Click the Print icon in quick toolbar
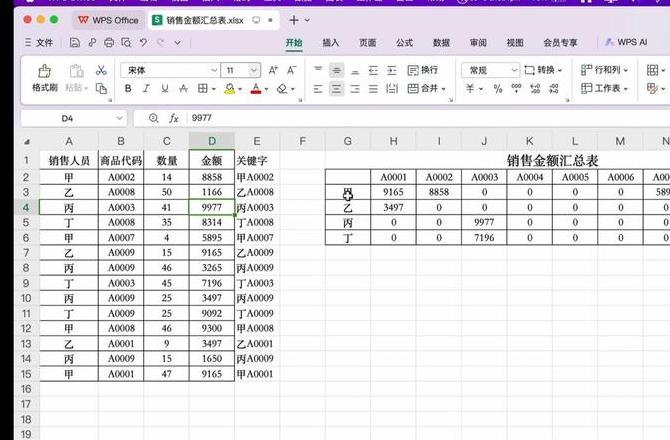670x440 pixels. click(109, 43)
